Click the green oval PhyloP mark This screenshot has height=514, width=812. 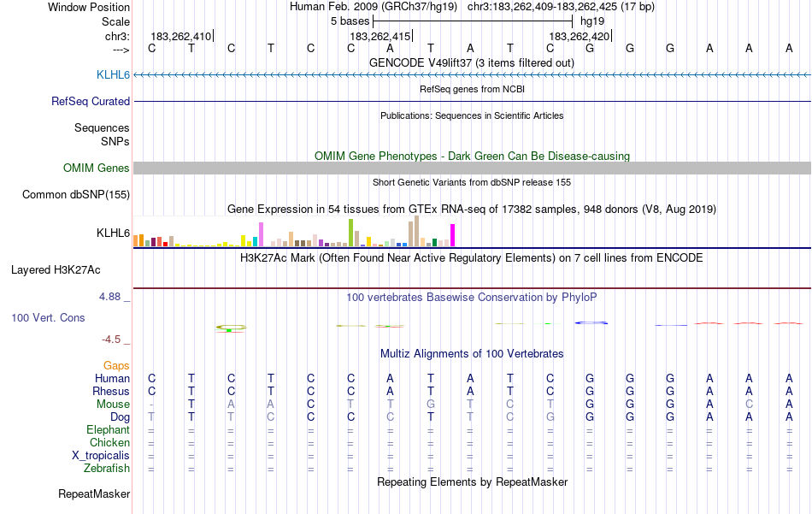[231, 328]
